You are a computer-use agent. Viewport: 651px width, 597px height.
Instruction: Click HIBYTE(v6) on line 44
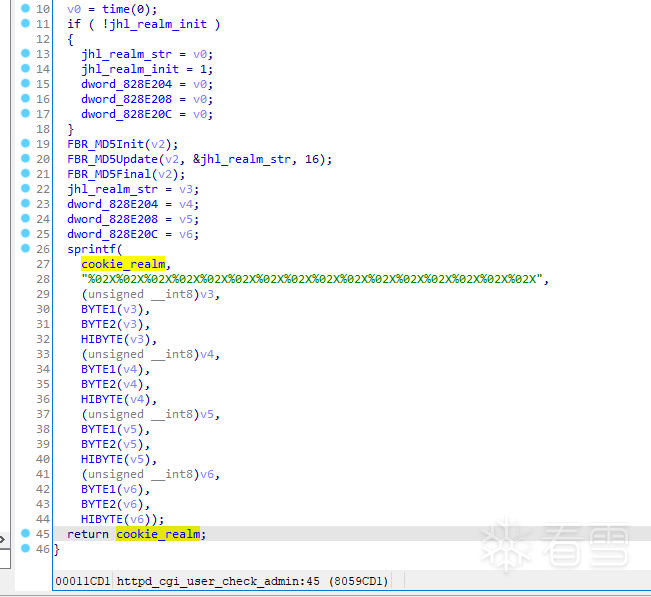click(x=116, y=519)
